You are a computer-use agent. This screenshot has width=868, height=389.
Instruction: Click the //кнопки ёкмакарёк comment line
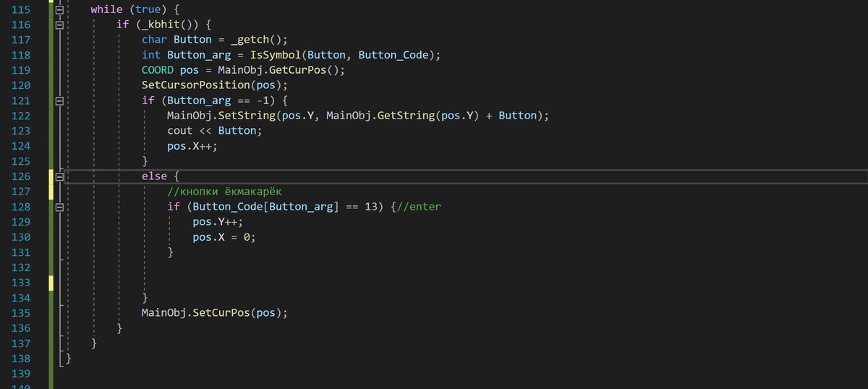click(225, 192)
